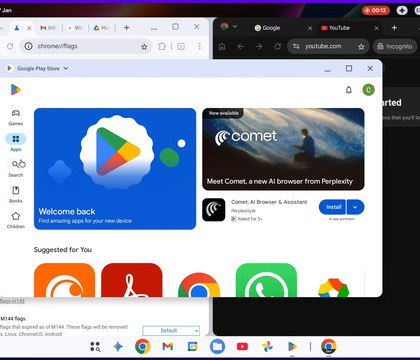Open Children section in Play Store sidebar
Screen dimensions: 420x360
(x=16, y=220)
